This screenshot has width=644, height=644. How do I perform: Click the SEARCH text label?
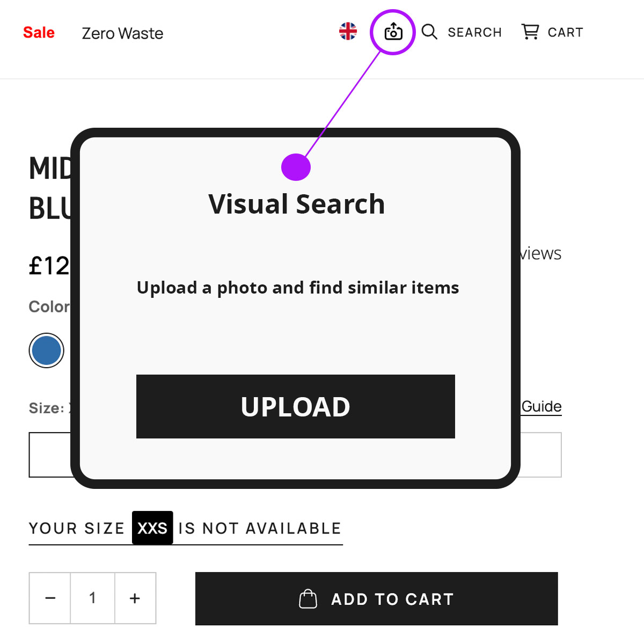475,32
